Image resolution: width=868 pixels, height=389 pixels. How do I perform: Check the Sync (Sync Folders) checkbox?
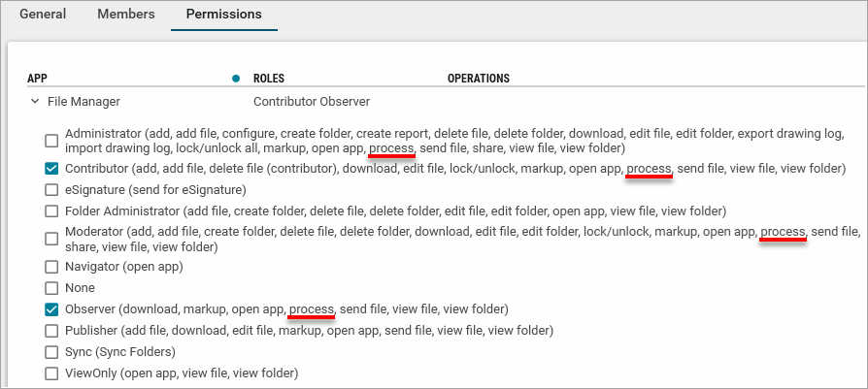coord(51,352)
